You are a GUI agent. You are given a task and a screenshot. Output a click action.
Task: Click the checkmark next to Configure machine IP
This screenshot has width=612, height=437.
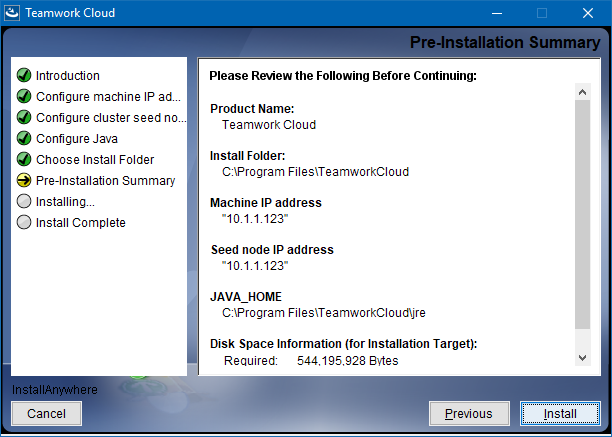[24, 97]
